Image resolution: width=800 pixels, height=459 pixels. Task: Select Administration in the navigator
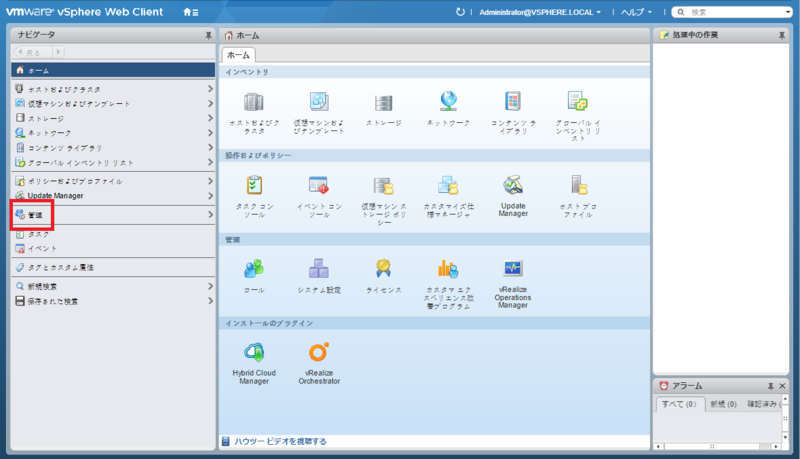[x=113, y=215]
